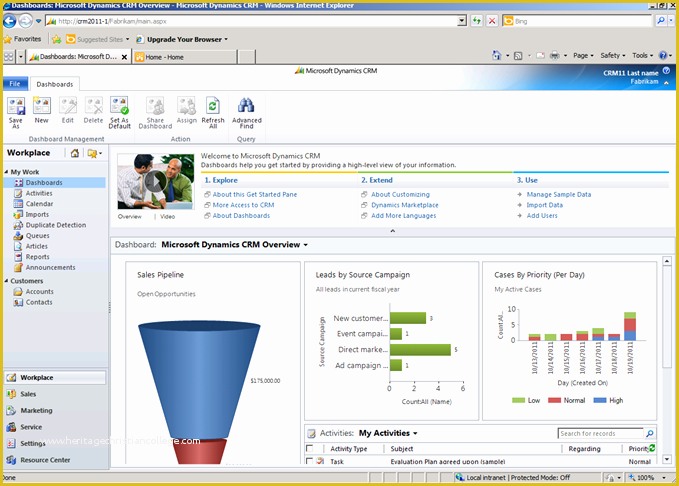Open Import Data link
Viewport: 679px width, 486px height.
coord(544,205)
